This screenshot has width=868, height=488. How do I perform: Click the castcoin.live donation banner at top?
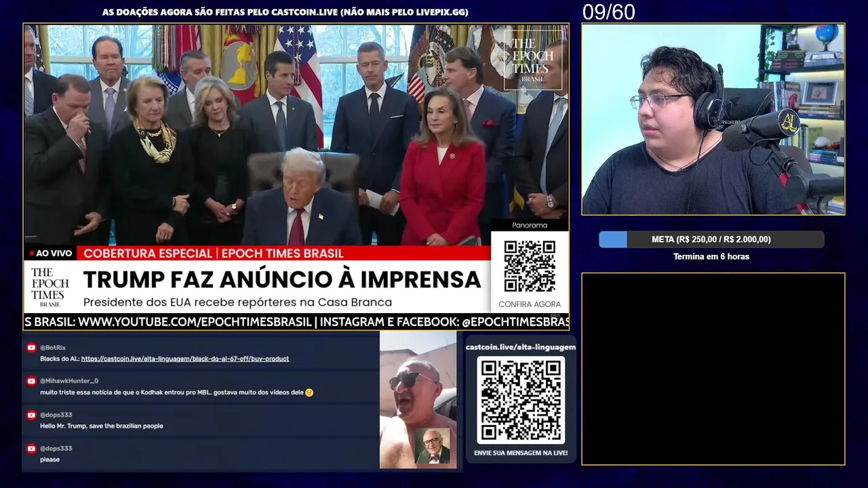285,12
